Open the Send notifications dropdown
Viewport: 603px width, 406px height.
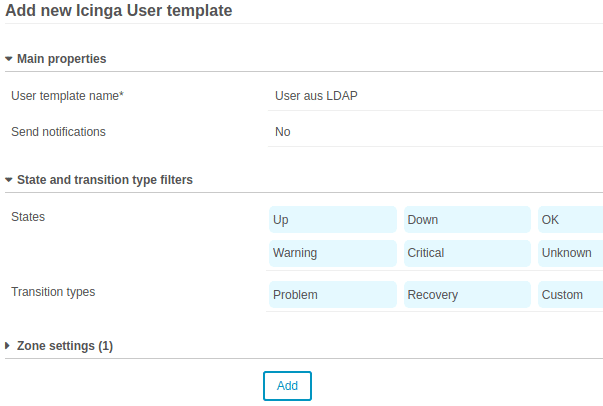tap(435, 131)
